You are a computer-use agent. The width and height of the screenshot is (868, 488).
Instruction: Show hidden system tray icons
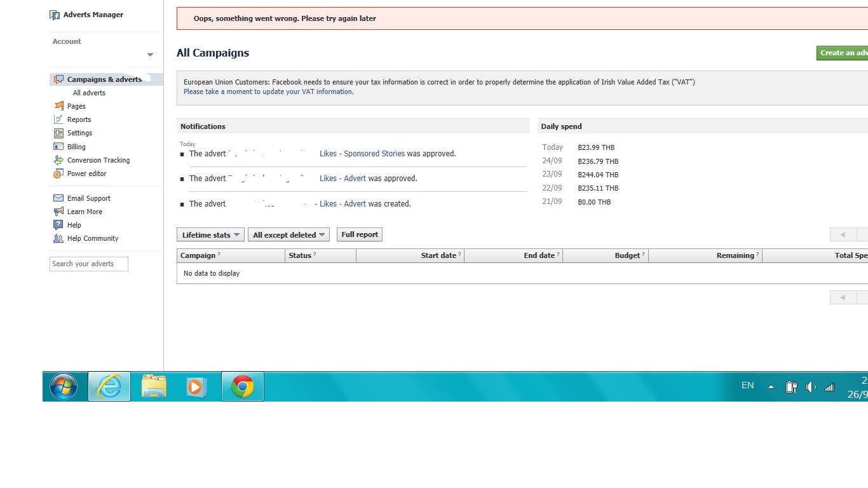pos(771,387)
